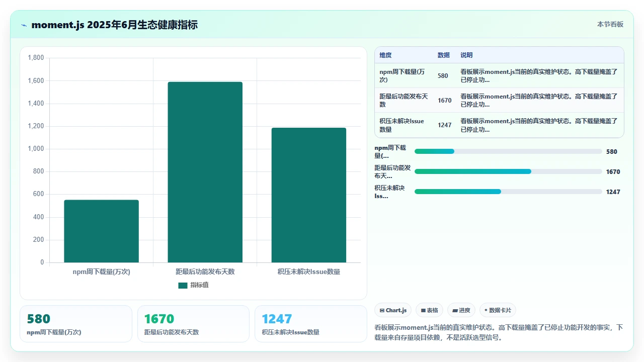Click table cell 积压未解决Issue数量

click(x=403, y=125)
